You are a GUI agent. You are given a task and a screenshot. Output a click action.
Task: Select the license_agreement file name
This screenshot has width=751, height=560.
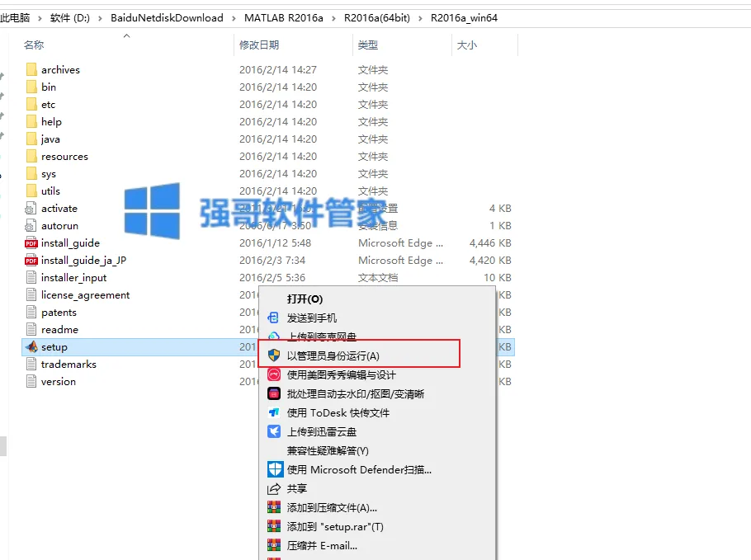[x=85, y=295]
